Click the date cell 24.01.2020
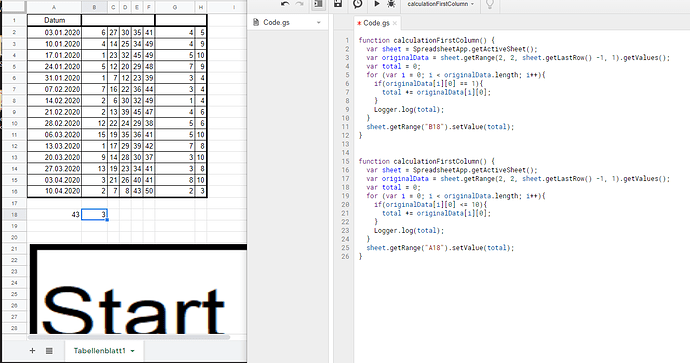This screenshot has width=690, height=363. tap(54, 66)
